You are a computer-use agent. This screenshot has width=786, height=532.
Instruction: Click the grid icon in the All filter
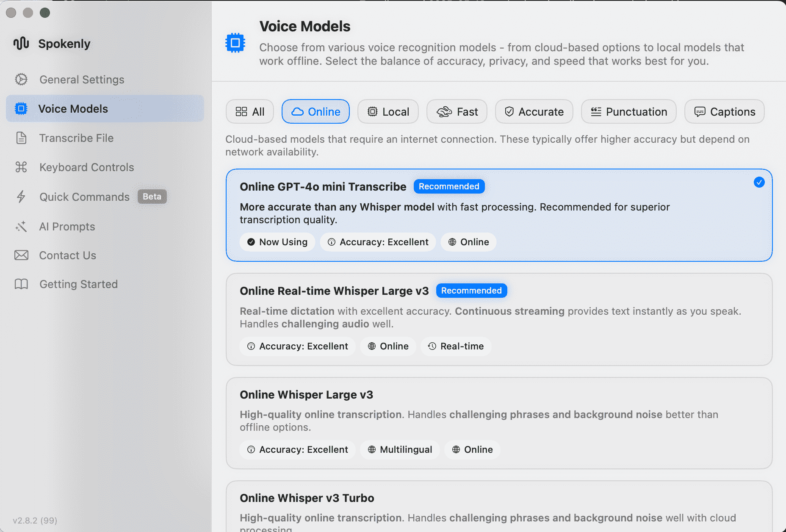pos(241,112)
